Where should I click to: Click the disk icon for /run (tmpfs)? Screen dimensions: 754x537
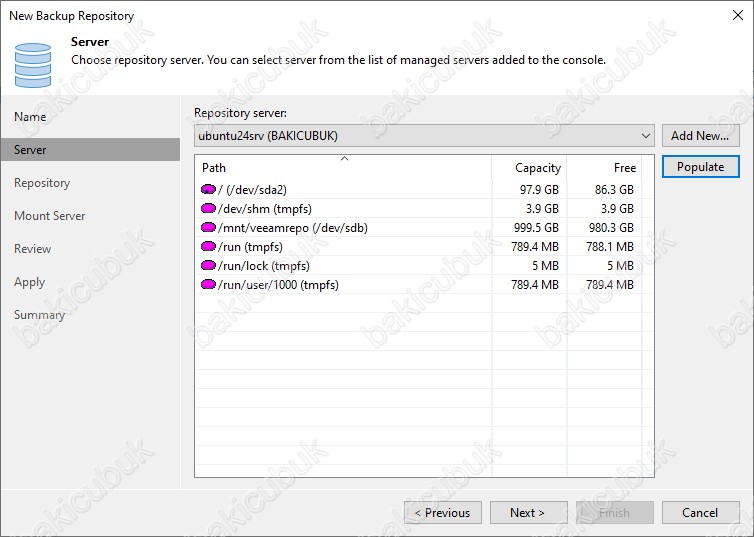tap(208, 247)
